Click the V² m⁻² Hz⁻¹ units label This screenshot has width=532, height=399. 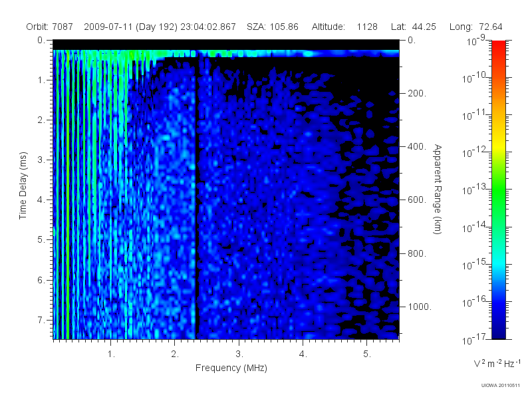point(497,363)
